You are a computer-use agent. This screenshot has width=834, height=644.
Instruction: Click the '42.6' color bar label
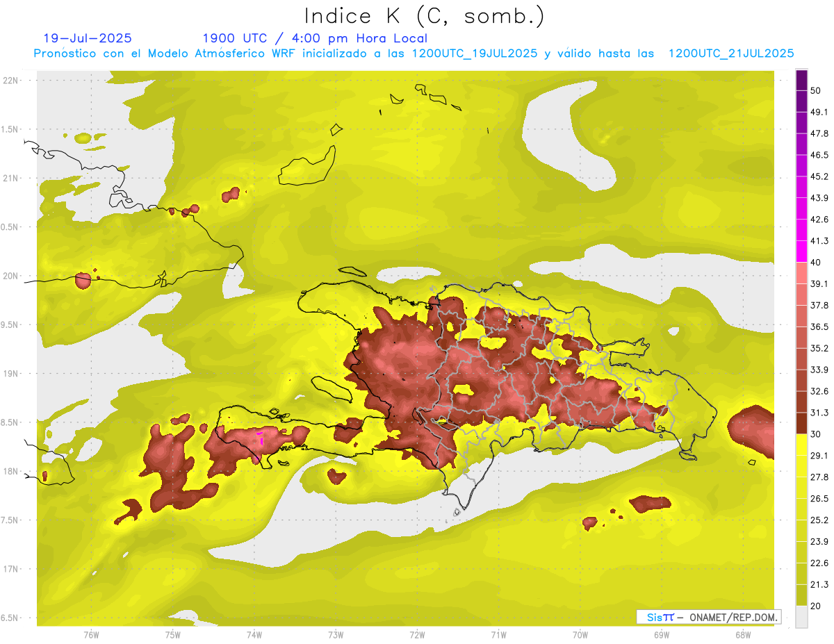[819, 220]
